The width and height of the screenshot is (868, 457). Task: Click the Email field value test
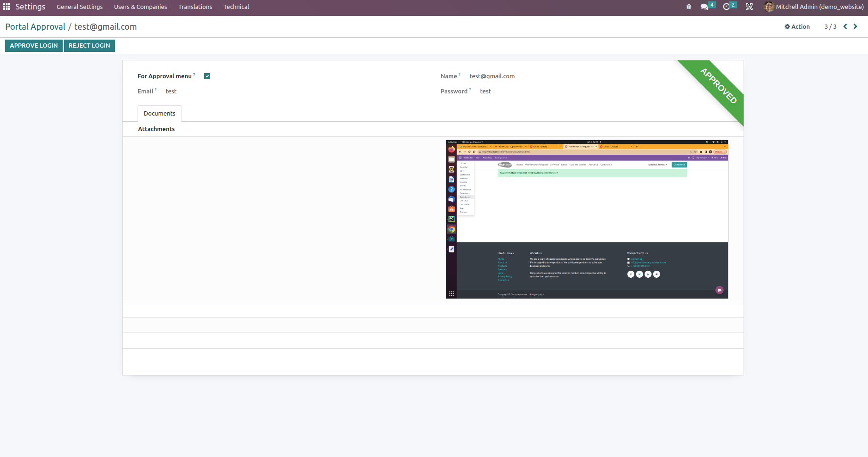171,91
